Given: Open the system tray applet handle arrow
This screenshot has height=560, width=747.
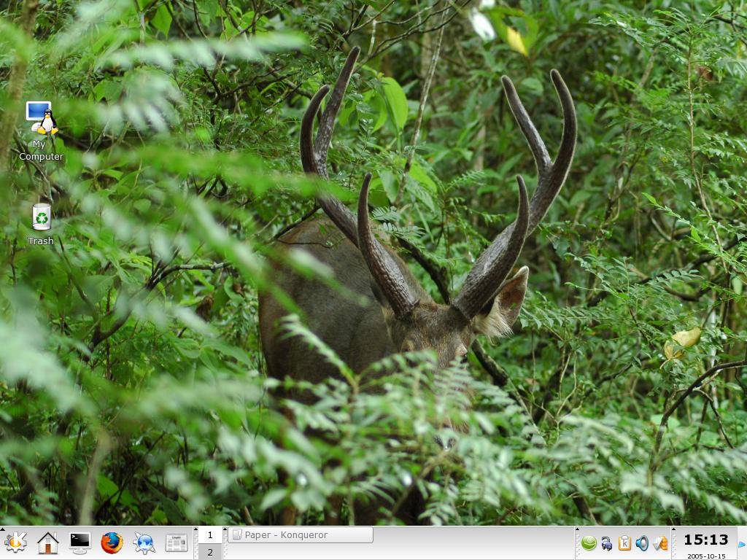Looking at the screenshot, I should [x=578, y=529].
